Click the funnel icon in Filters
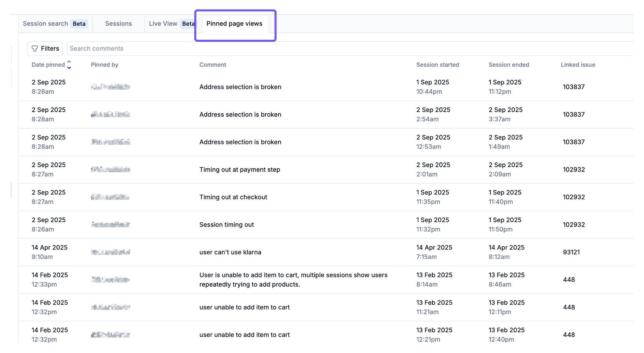Image resolution: width=644 pixels, height=353 pixels. click(x=35, y=48)
